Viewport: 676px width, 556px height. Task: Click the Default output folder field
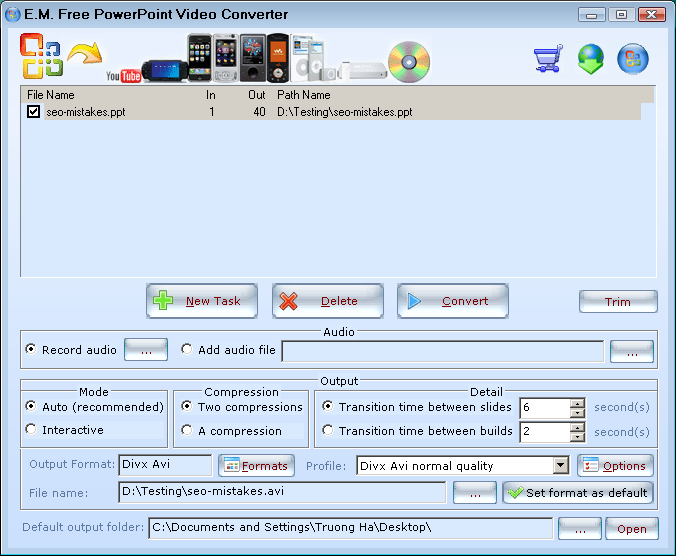click(351, 528)
